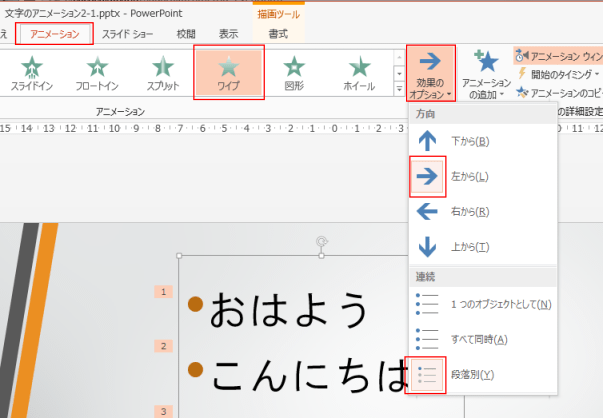This screenshot has width=603, height=418.
Task: Click アニメーションのコピー button
Action: point(559,93)
